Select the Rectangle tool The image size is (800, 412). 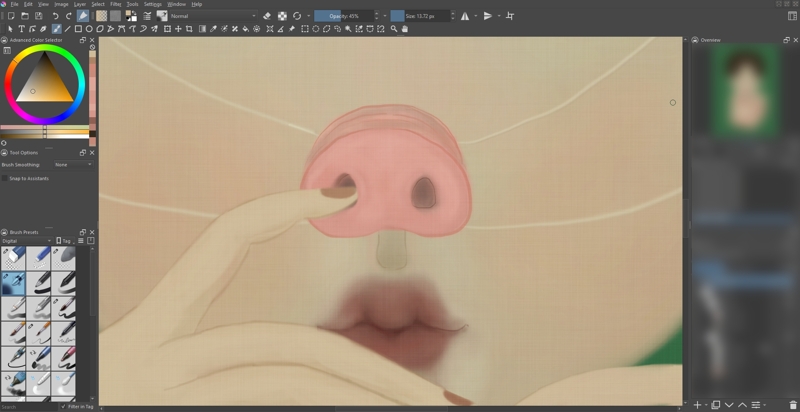point(78,29)
